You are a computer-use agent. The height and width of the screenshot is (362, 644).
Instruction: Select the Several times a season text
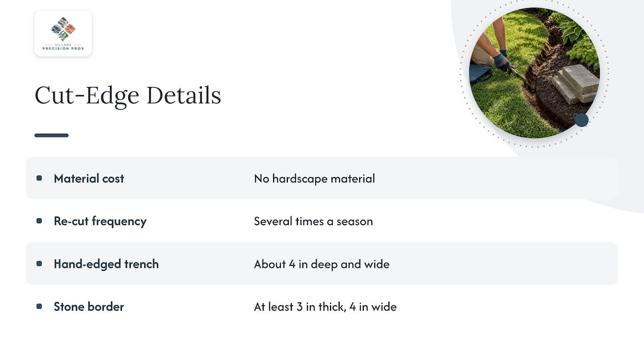[313, 221]
